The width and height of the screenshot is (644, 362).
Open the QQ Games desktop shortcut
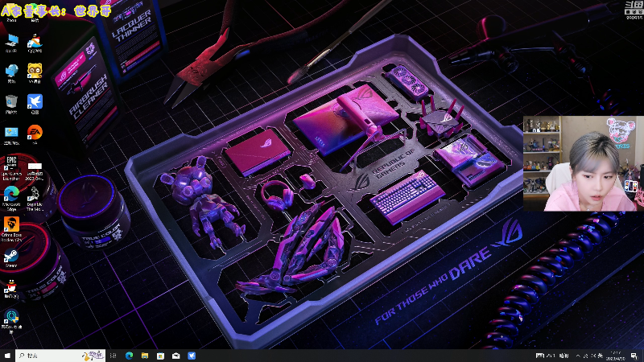tap(35, 43)
